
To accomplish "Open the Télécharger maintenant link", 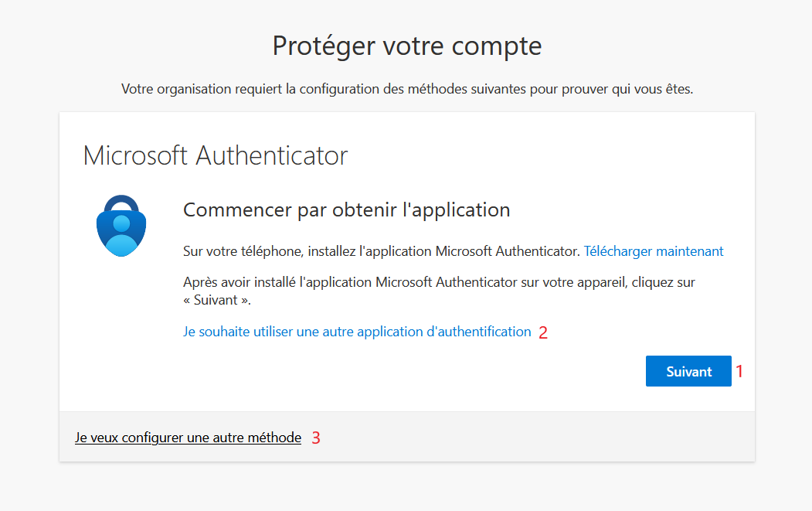I will click(x=654, y=251).
